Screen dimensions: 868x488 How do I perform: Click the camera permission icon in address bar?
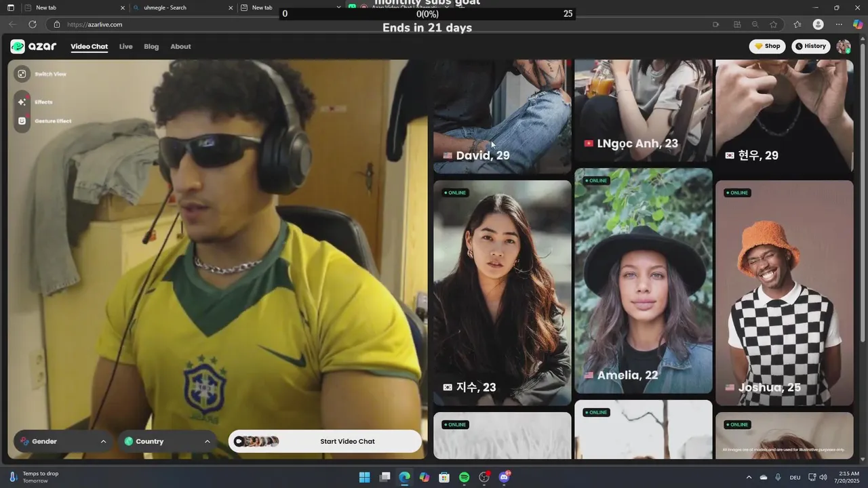pyautogui.click(x=715, y=24)
